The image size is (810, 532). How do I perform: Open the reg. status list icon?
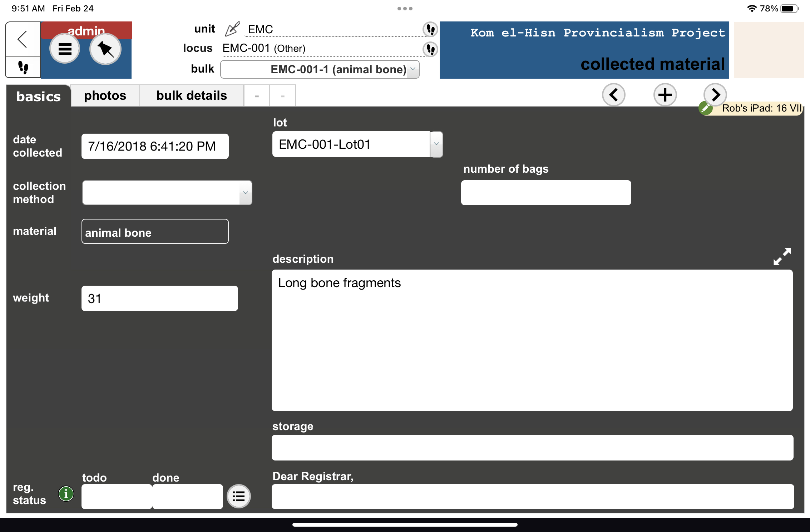pyautogui.click(x=239, y=496)
